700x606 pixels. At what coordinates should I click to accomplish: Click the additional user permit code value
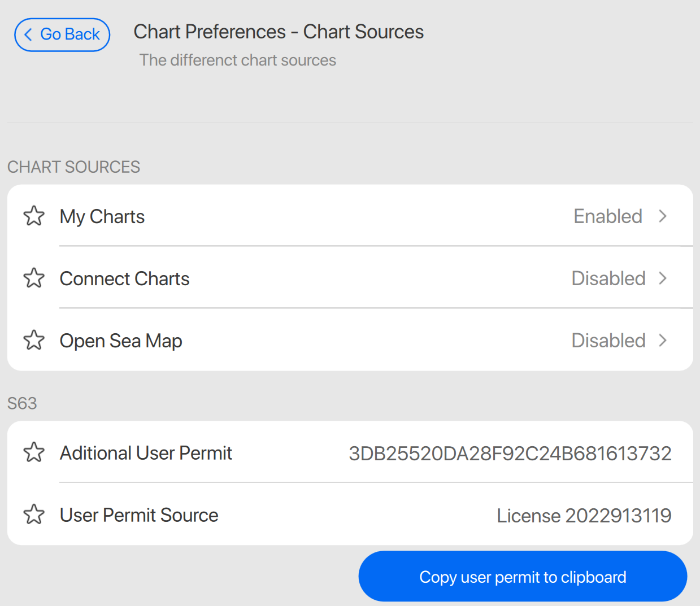[x=510, y=454]
